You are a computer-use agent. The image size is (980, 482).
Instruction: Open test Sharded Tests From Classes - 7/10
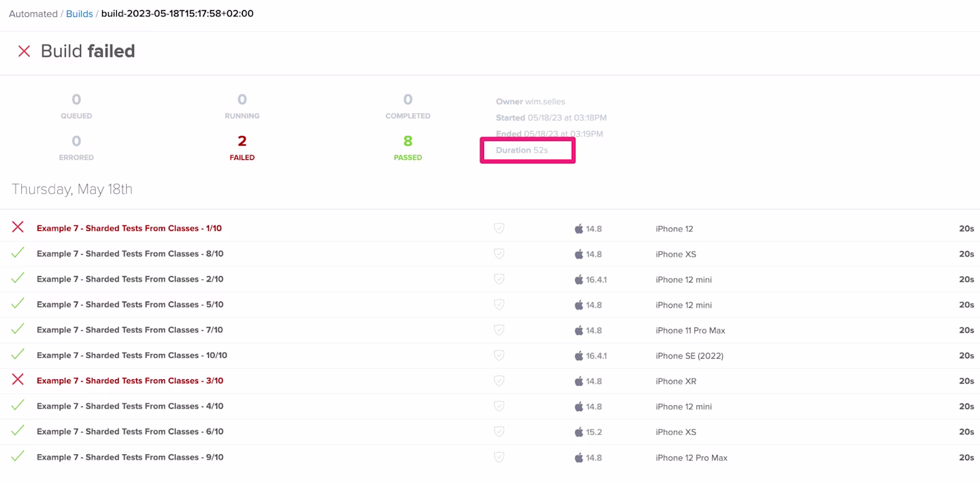(x=130, y=330)
